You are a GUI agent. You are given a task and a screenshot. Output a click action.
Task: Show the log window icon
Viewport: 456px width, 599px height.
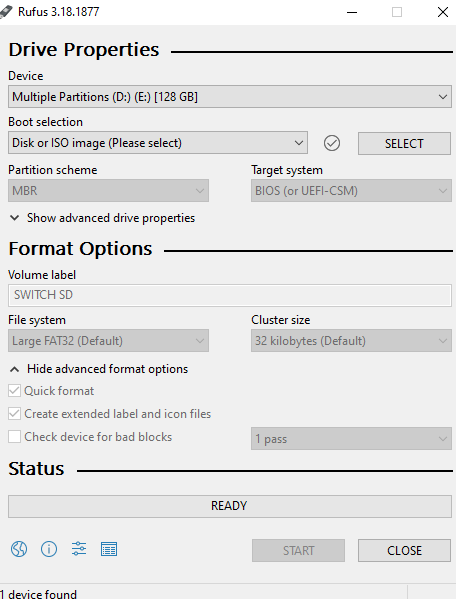tap(109, 549)
